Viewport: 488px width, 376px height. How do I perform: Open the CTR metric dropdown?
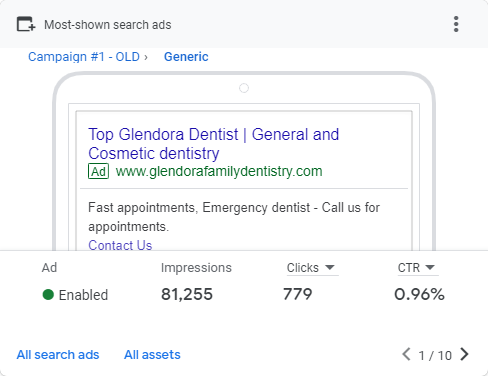tap(417, 268)
